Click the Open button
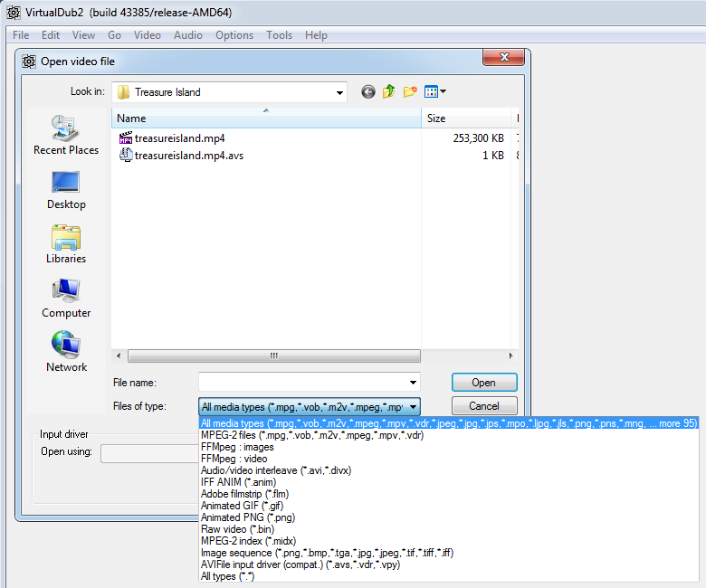 tap(484, 383)
